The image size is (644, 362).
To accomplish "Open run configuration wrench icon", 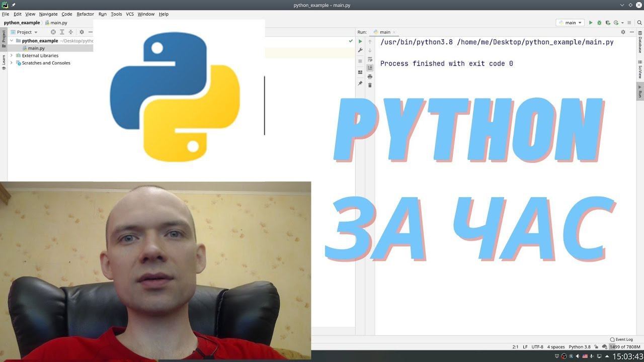I will (360, 50).
